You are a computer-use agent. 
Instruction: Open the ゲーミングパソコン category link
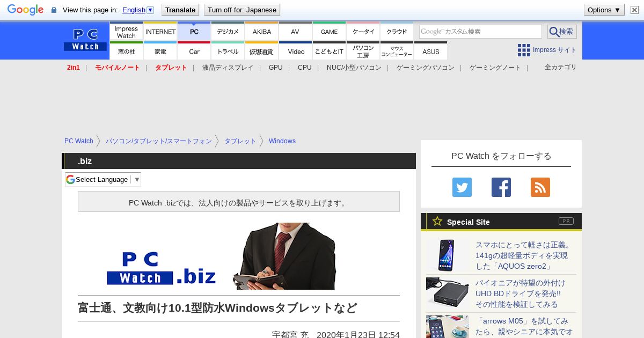(x=426, y=68)
